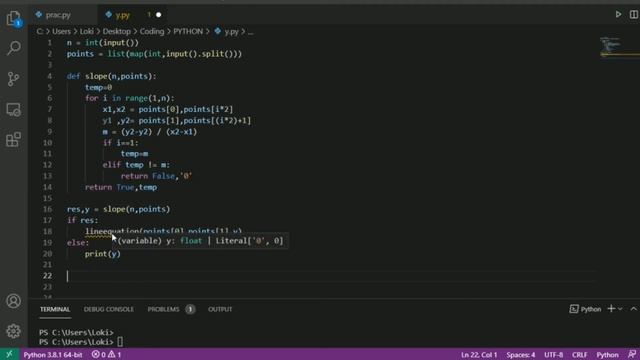Click the hover tooltip for variable y
640x360 pixels.
(200, 241)
